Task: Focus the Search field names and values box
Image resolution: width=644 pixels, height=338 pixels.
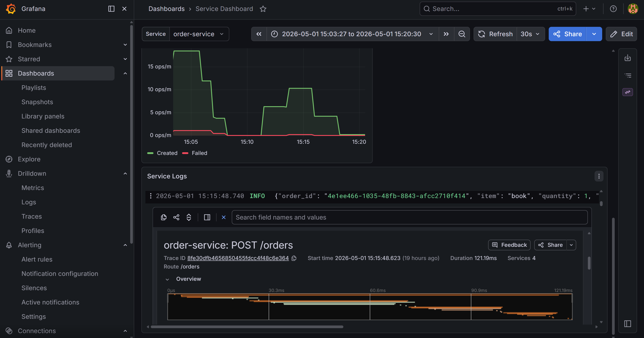Action: [x=410, y=217]
